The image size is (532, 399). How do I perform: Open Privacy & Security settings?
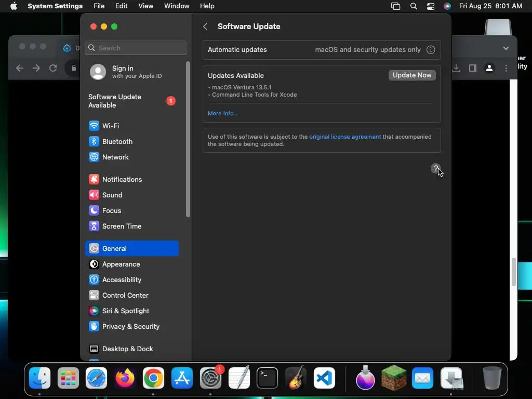[x=132, y=327]
